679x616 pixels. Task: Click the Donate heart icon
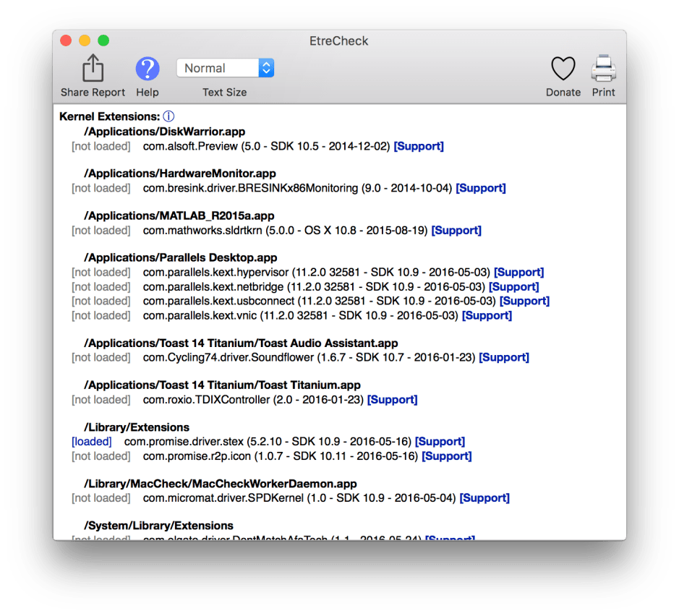coord(563,69)
